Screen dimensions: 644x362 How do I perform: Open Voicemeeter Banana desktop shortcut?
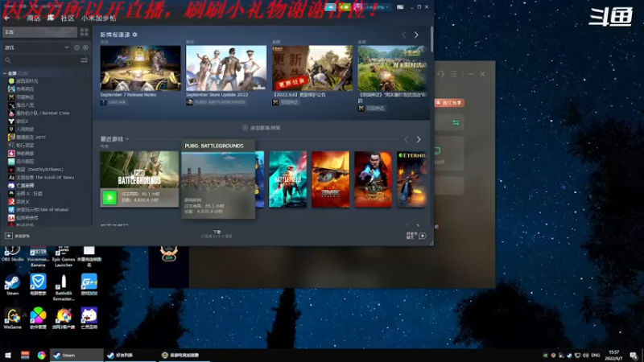(38, 257)
